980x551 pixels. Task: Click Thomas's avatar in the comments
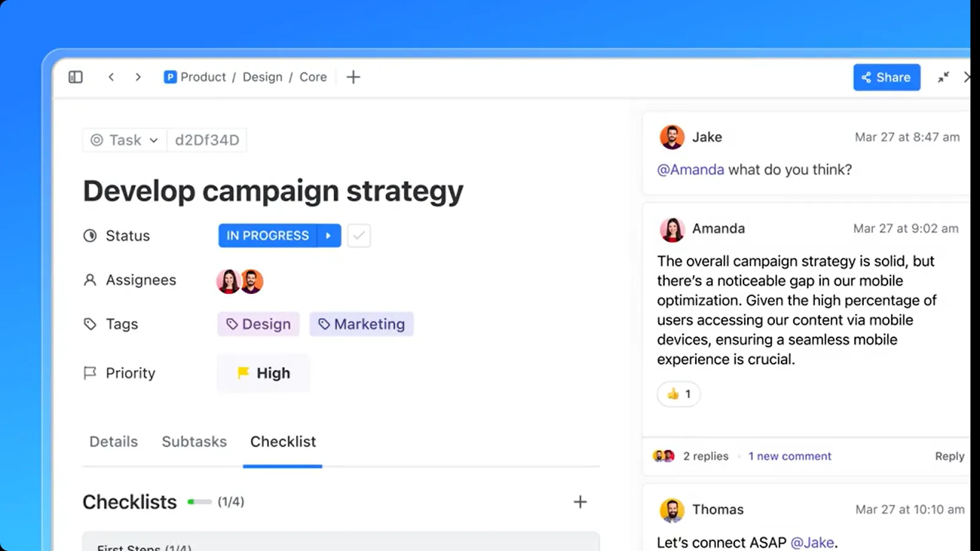pyautogui.click(x=672, y=510)
